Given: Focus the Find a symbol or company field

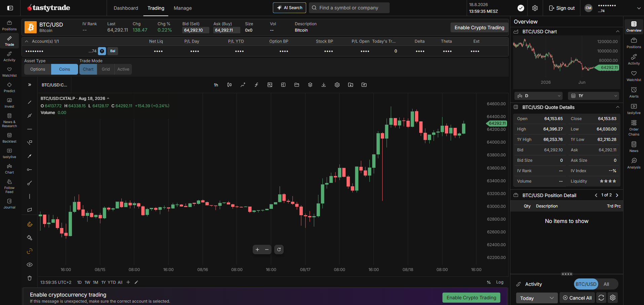Looking at the screenshot, I should click(349, 8).
